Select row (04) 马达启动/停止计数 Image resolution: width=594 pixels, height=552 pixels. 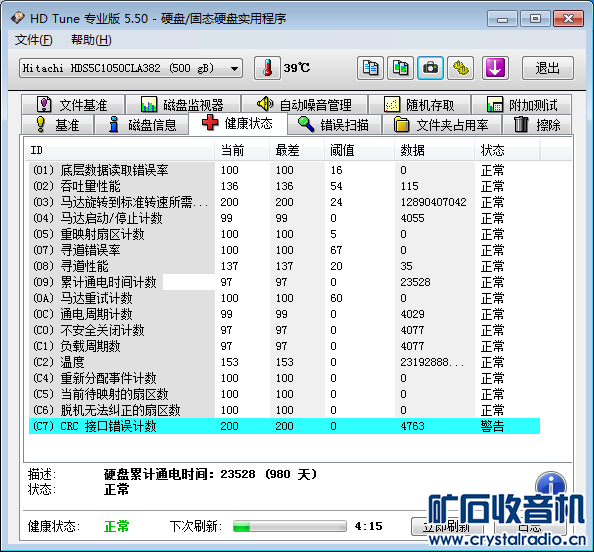[284, 218]
